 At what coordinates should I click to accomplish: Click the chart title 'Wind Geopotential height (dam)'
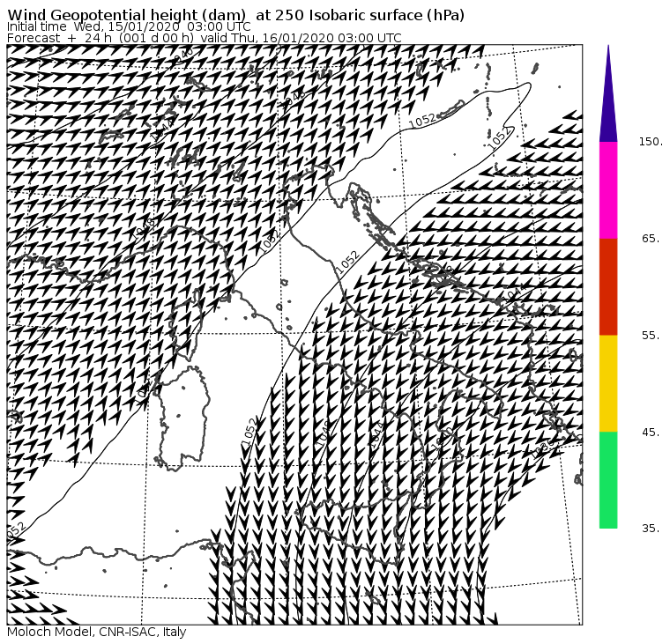point(126,15)
